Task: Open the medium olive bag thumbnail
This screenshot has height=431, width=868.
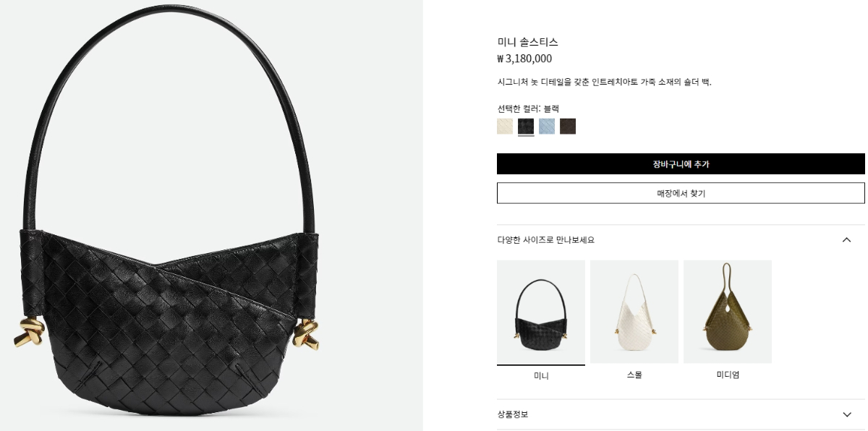Action: 728,312
